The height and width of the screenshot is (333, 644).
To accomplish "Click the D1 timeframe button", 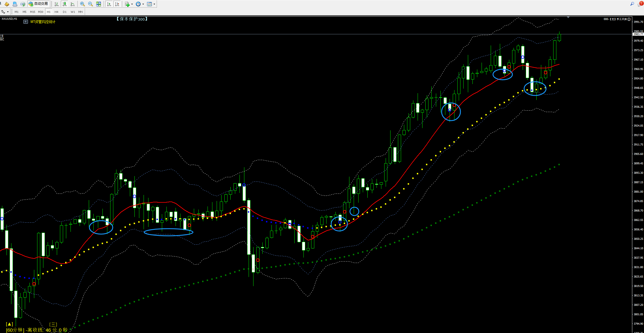I will (65, 12).
